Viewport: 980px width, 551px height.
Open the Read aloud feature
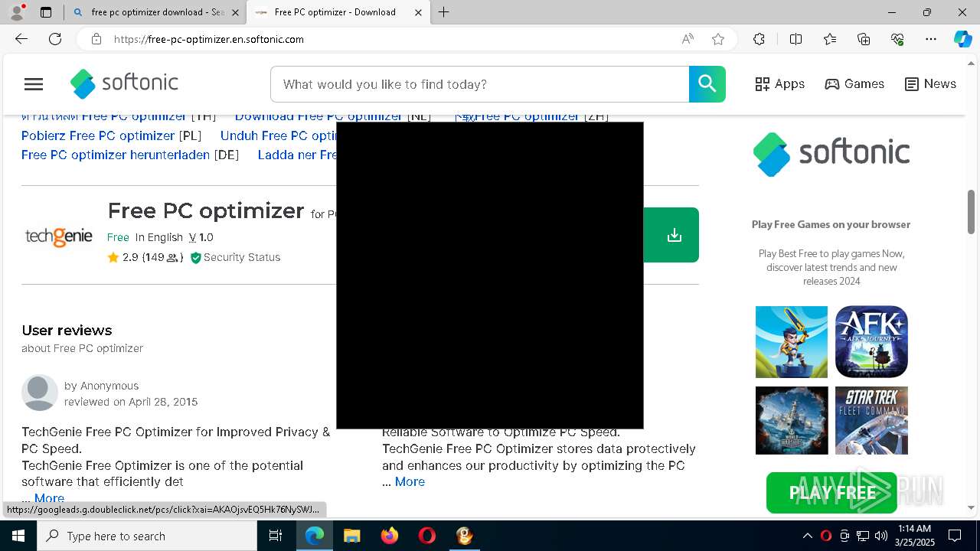click(688, 39)
